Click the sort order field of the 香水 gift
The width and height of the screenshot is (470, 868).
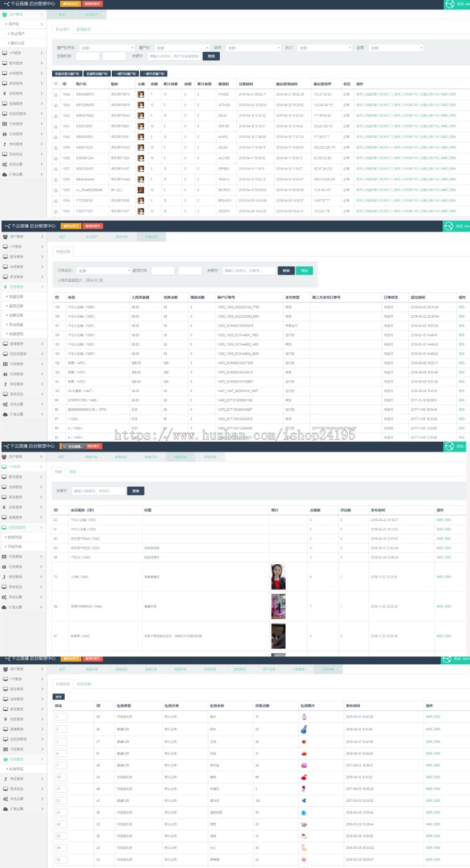tap(61, 717)
